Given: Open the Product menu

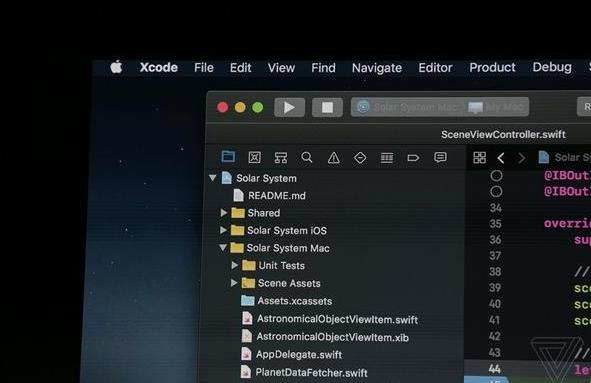Looking at the screenshot, I should click(492, 67).
